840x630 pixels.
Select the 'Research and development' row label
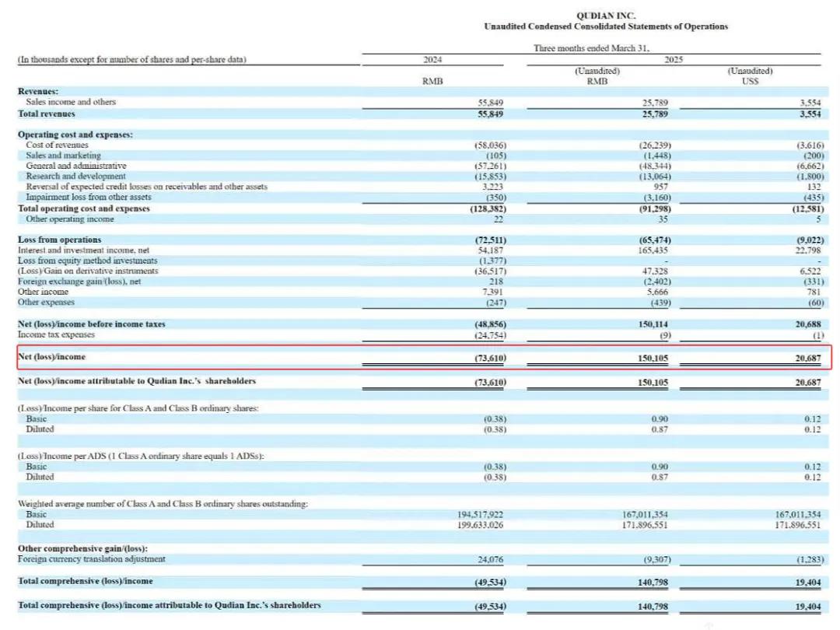[75, 177]
